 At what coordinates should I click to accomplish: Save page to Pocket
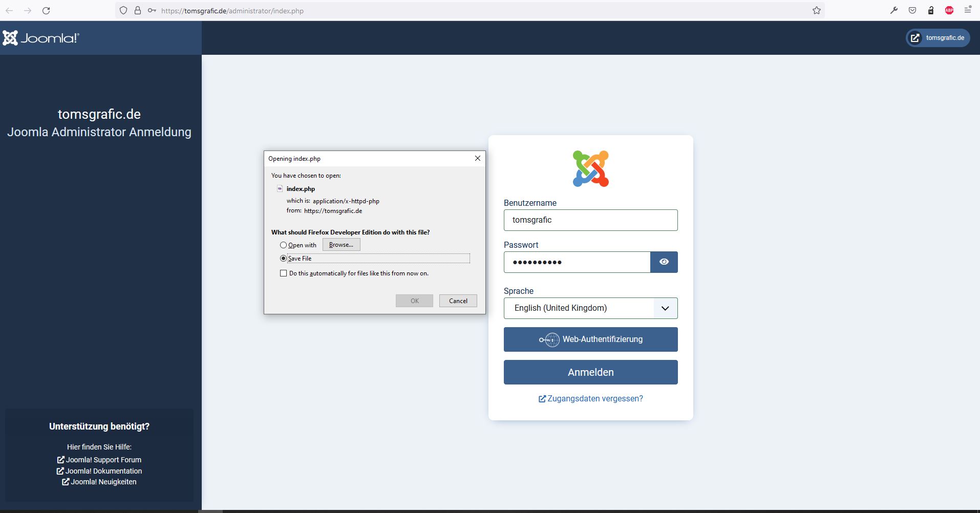pyautogui.click(x=912, y=10)
